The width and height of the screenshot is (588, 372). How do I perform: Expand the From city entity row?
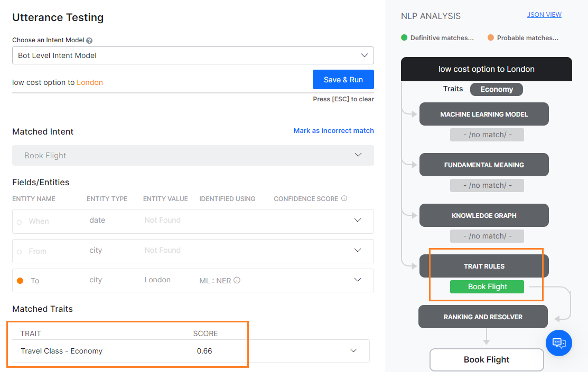[x=358, y=250]
